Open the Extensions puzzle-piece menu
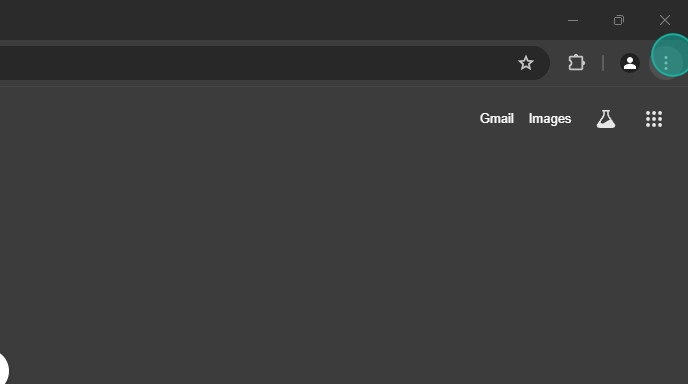Viewport: 688px width, 384px height. [x=576, y=63]
